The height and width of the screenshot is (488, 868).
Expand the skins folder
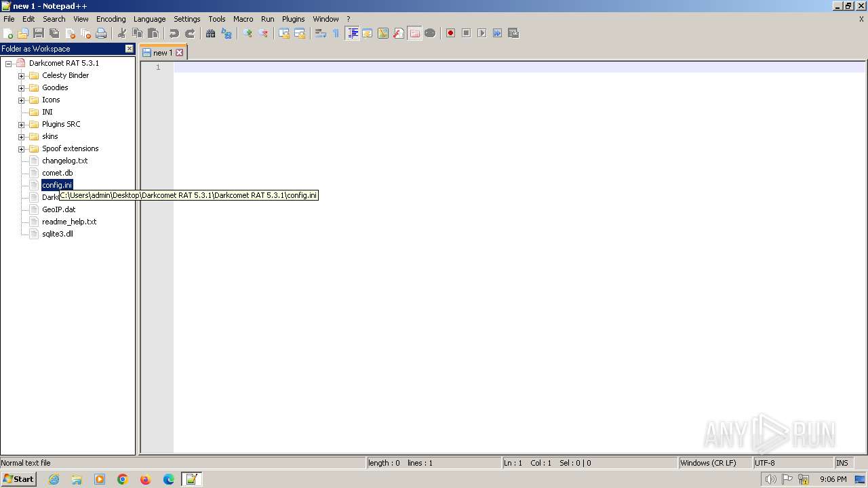21,136
